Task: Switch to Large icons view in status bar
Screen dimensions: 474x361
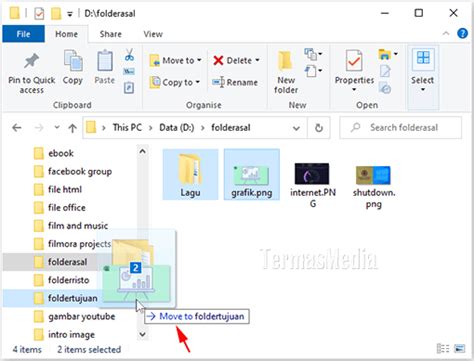Action: coord(460,348)
